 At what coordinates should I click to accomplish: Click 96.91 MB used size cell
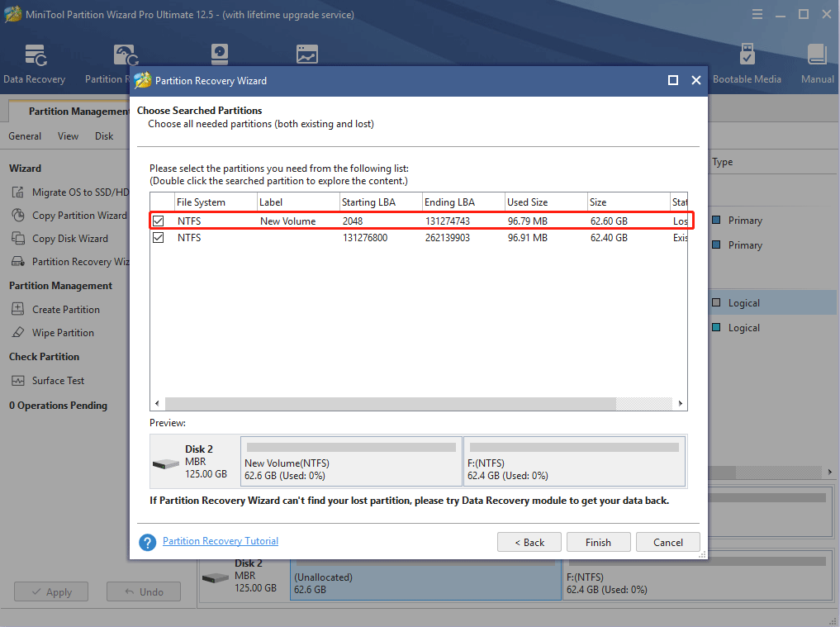[x=527, y=237]
